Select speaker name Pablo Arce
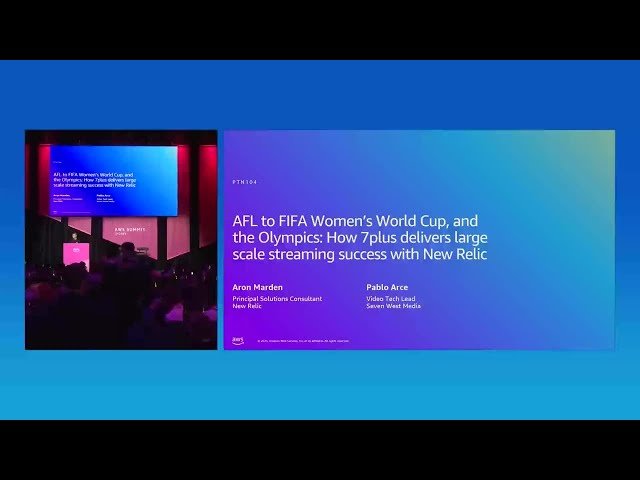Image resolution: width=640 pixels, height=480 pixels. [389, 287]
